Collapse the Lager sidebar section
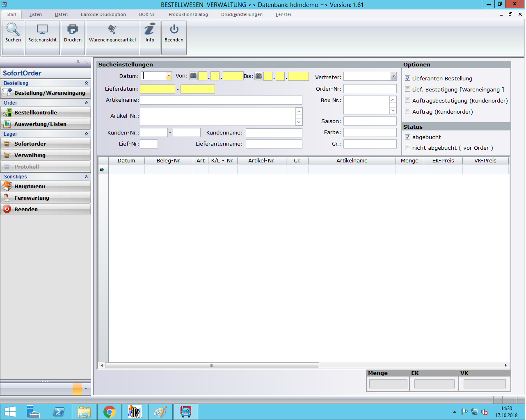 coord(86,134)
